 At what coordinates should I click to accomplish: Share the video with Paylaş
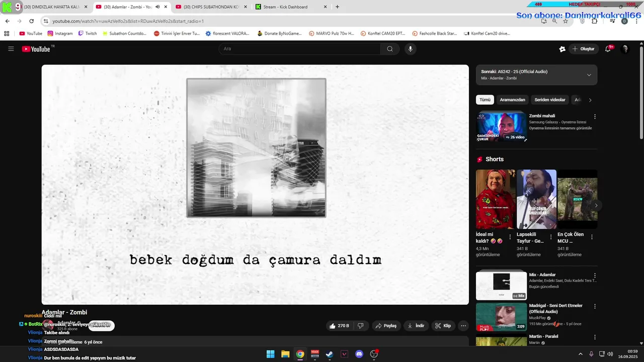tap(386, 326)
